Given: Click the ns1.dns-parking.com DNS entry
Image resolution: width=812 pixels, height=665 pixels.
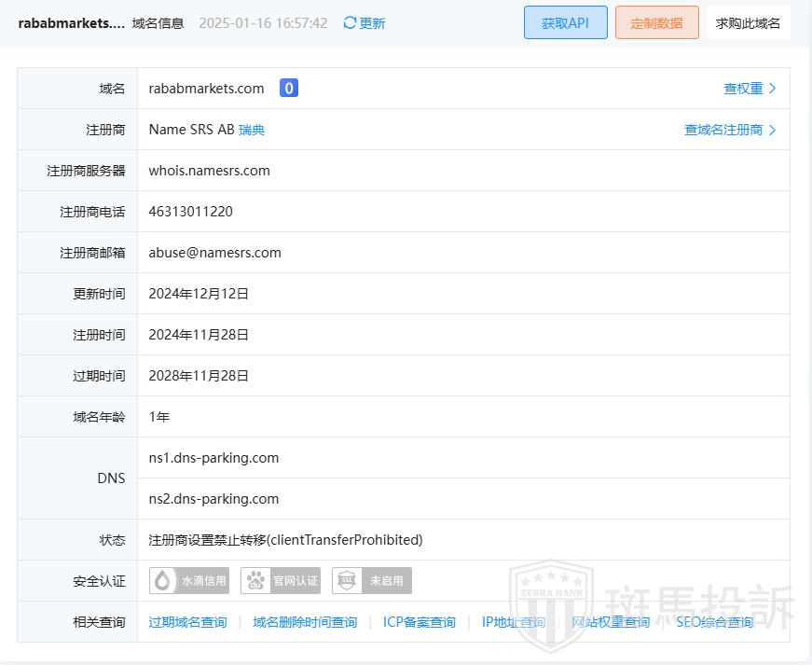Looking at the screenshot, I should [213, 458].
